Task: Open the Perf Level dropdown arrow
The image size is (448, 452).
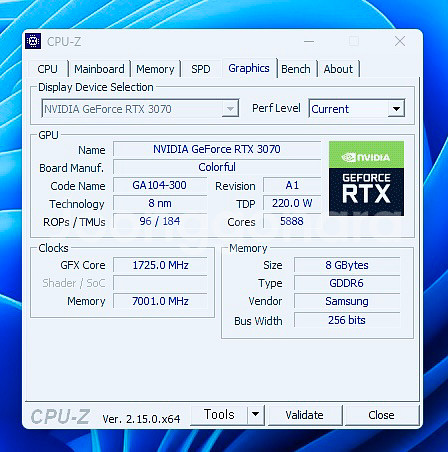Action: pyautogui.click(x=396, y=109)
